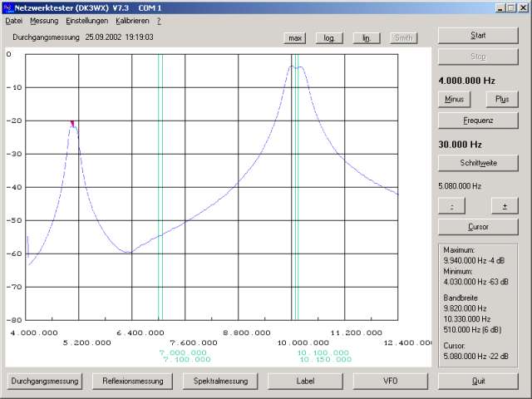Click the Minimum 4.030.000 Hz -63 dB reading
This screenshot has width=532, height=399.
pos(475,282)
